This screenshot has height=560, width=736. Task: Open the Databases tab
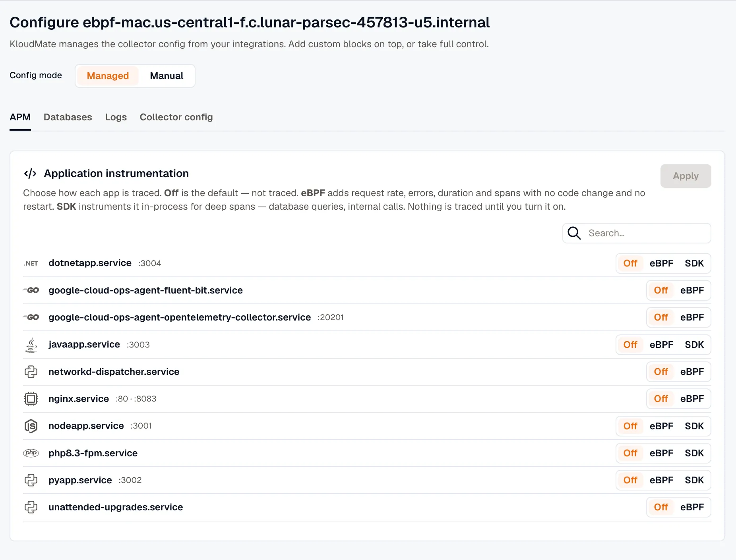point(68,117)
